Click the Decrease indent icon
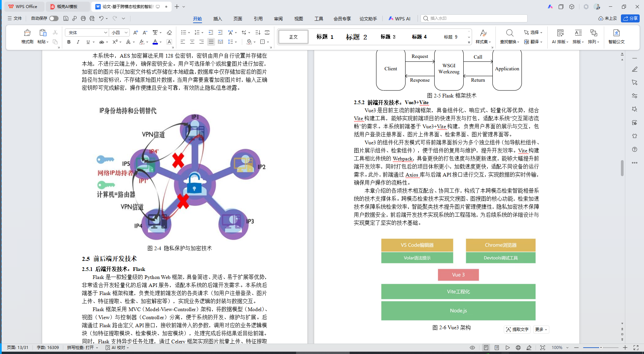 click(211, 32)
